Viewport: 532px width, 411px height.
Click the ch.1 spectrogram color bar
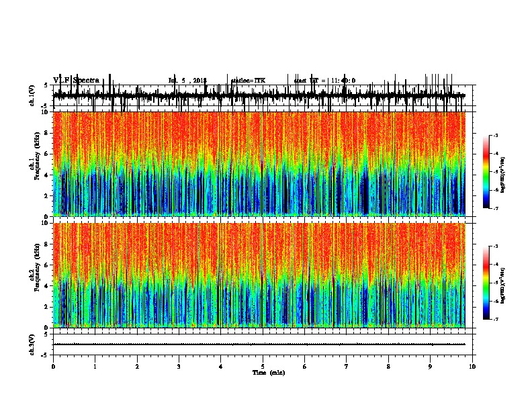(486, 172)
